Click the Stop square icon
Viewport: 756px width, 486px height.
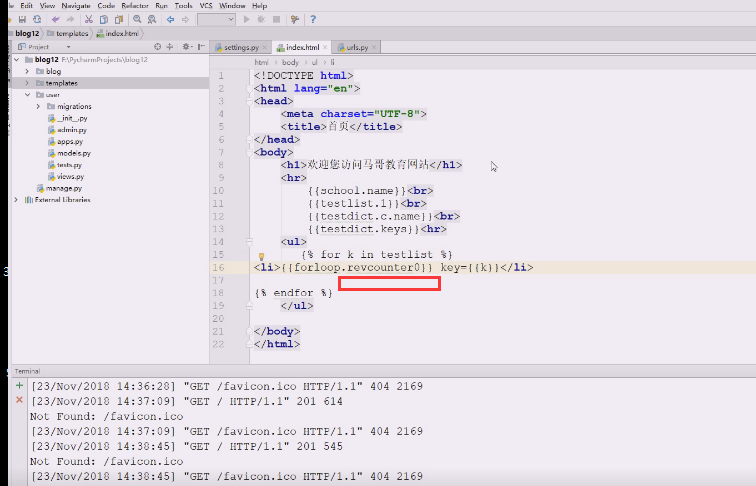[276, 19]
